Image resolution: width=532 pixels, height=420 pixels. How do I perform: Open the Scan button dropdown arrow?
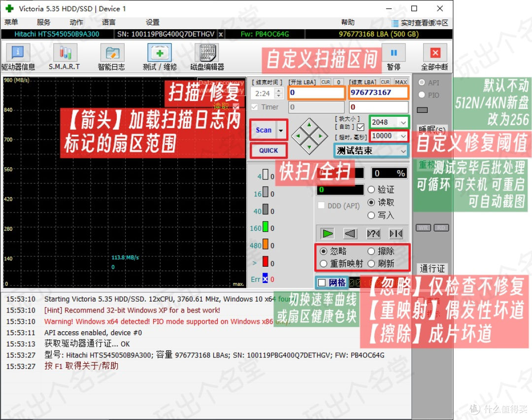point(281,130)
